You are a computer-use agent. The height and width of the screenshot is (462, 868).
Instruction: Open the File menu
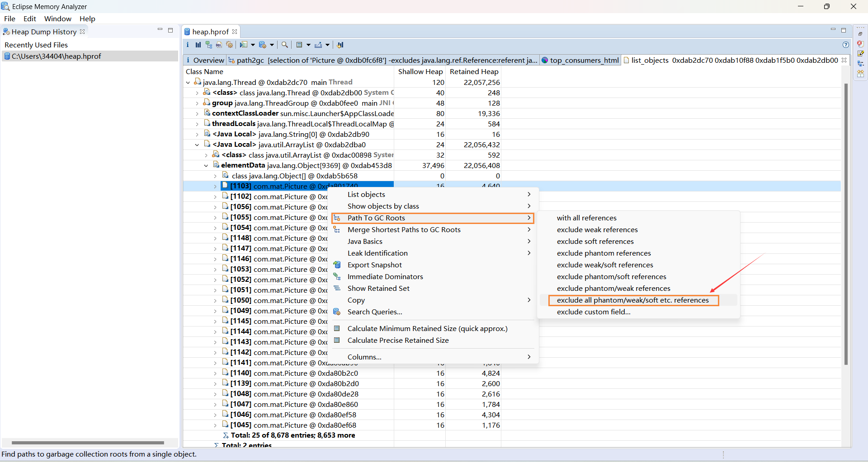(9, 19)
